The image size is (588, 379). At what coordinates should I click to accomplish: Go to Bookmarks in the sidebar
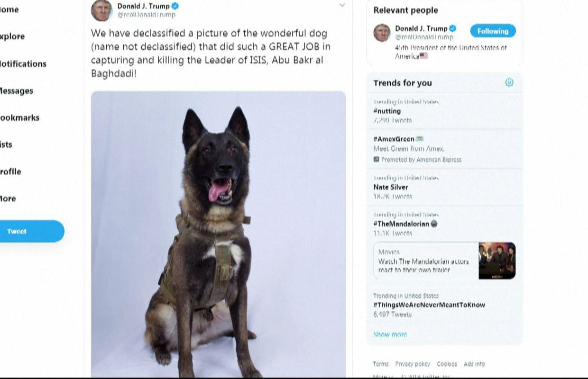19,118
